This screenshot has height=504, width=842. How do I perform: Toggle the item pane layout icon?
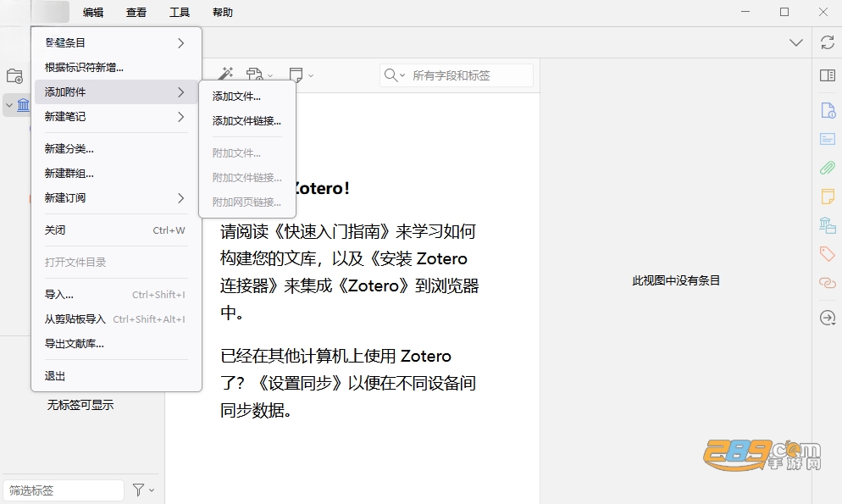(828, 75)
